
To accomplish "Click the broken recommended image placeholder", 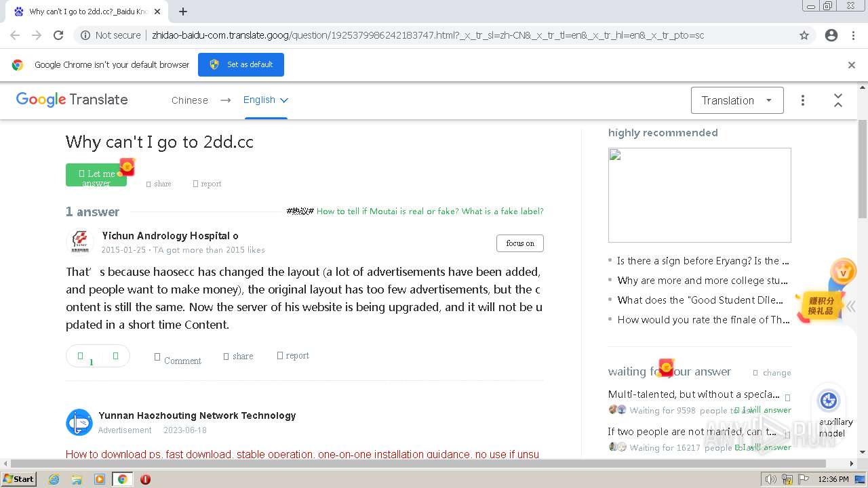I will (700, 195).
